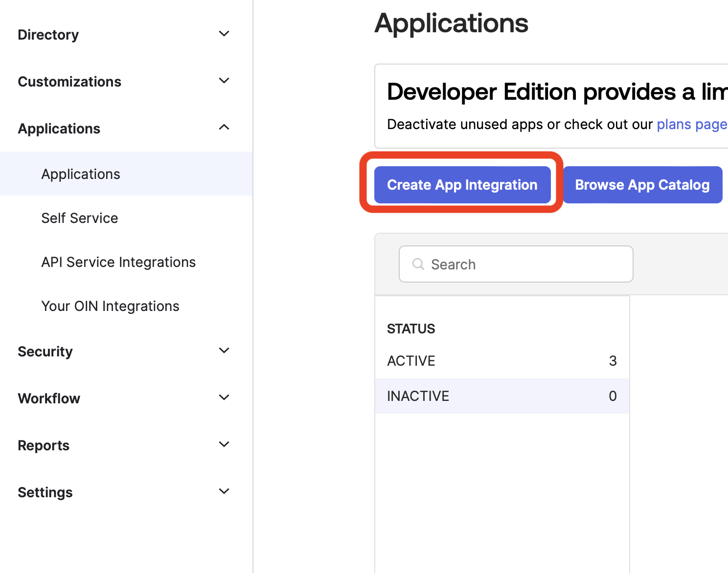Image resolution: width=728 pixels, height=573 pixels.
Task: Expand the Settings section chevron
Action: (x=224, y=491)
